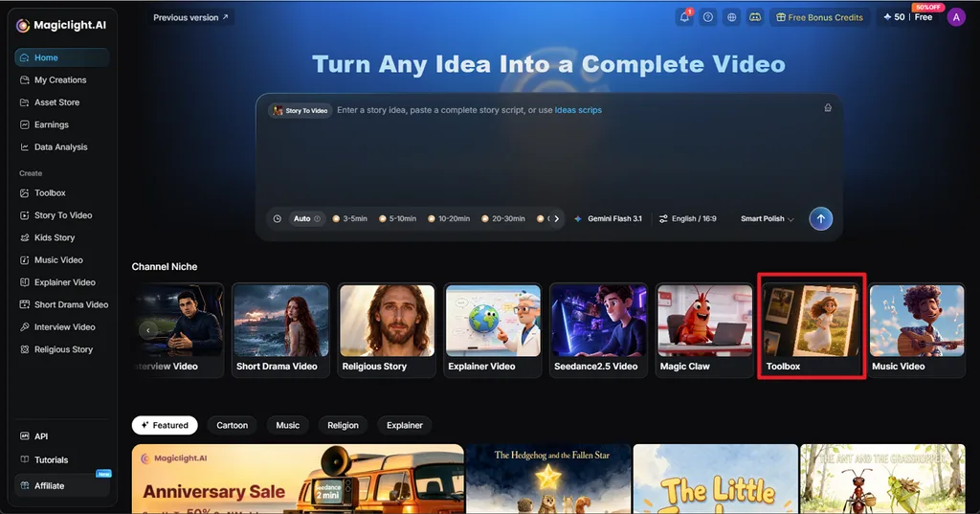Image resolution: width=980 pixels, height=514 pixels.
Task: Select the Auto duration option
Action: click(307, 219)
